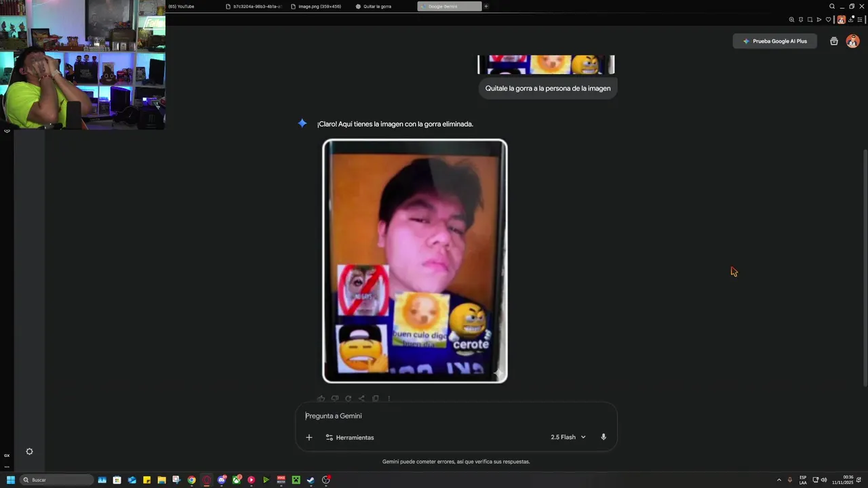The width and height of the screenshot is (868, 488).
Task: Open the Gemini account avatar
Action: 852,41
